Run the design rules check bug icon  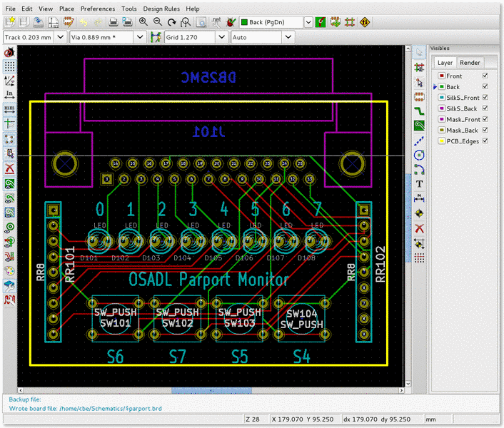coord(231,22)
